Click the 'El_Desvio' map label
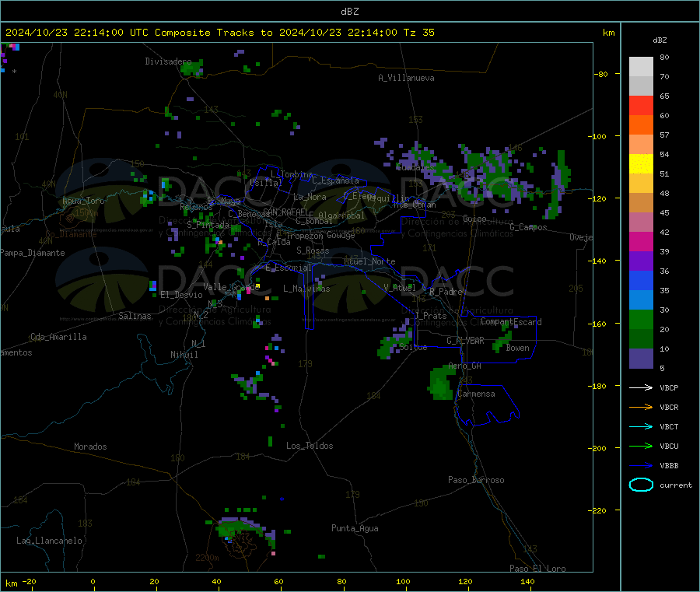This screenshot has width=700, height=592. pos(181,295)
